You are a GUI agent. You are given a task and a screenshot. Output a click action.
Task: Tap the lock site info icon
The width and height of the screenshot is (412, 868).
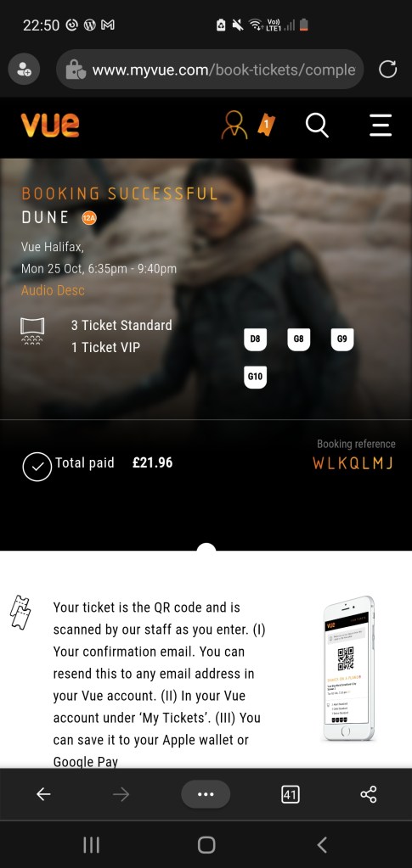(74, 70)
